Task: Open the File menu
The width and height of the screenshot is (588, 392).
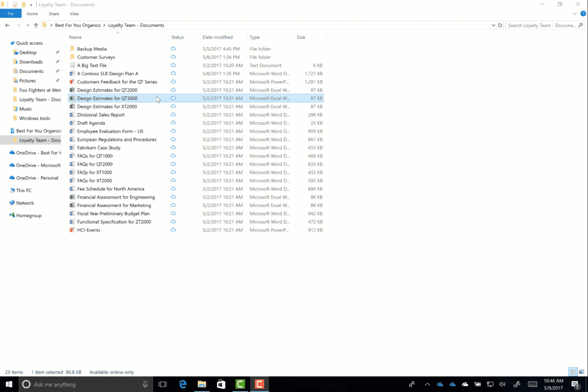Action: pyautogui.click(x=10, y=14)
